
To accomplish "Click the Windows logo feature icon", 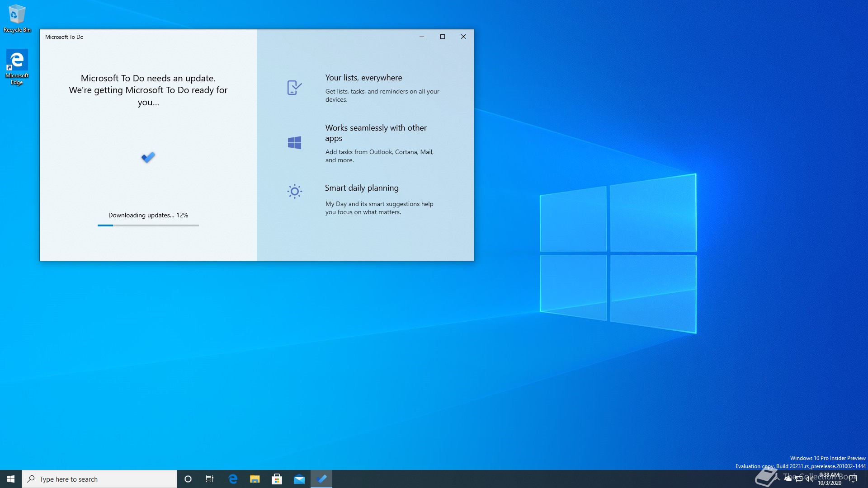I will [x=294, y=143].
